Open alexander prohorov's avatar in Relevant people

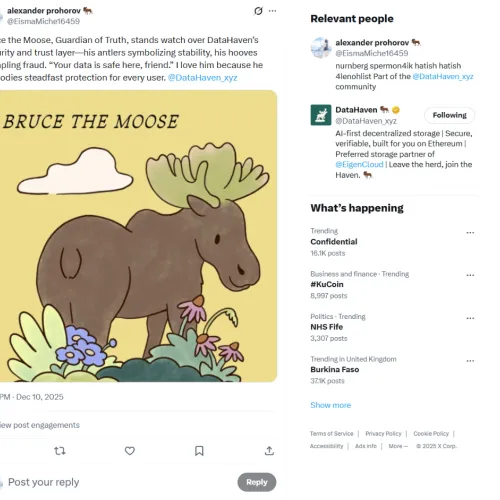(x=321, y=48)
